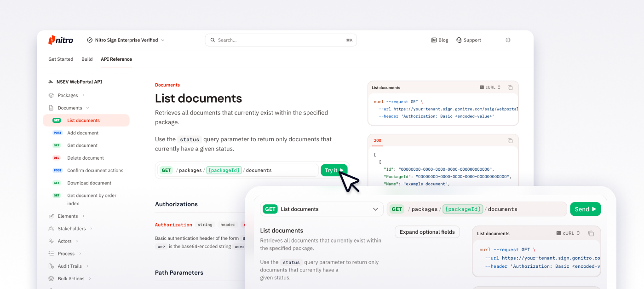This screenshot has height=289, width=644.
Task: Expand the Audit Trails section
Action: click(87, 266)
